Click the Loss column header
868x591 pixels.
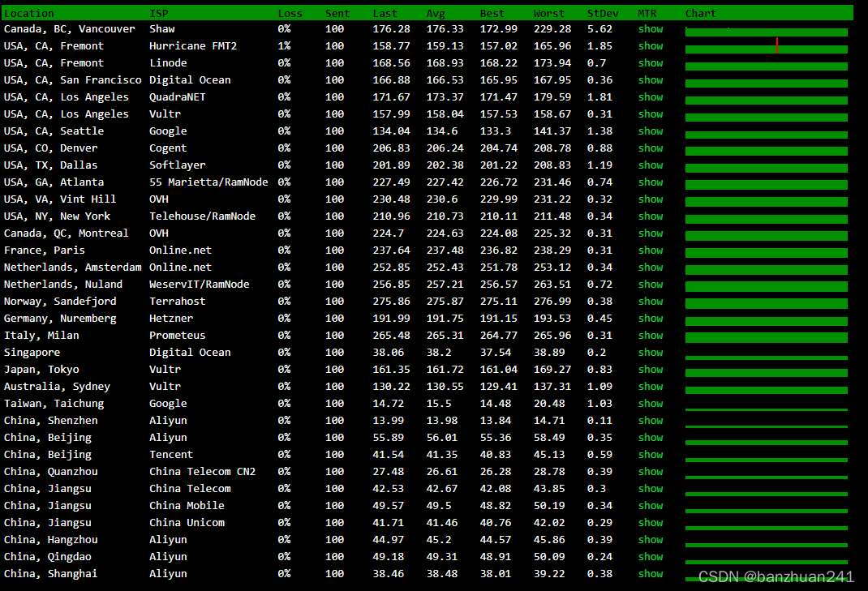290,13
